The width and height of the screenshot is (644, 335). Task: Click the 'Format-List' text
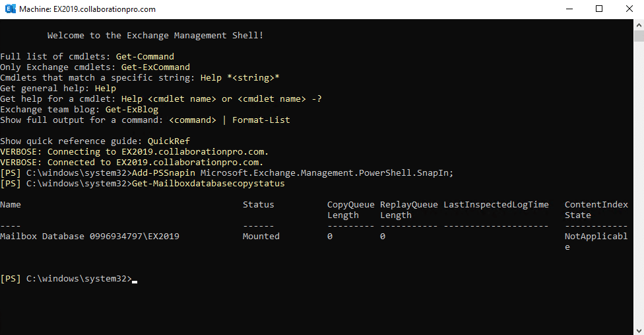point(261,120)
